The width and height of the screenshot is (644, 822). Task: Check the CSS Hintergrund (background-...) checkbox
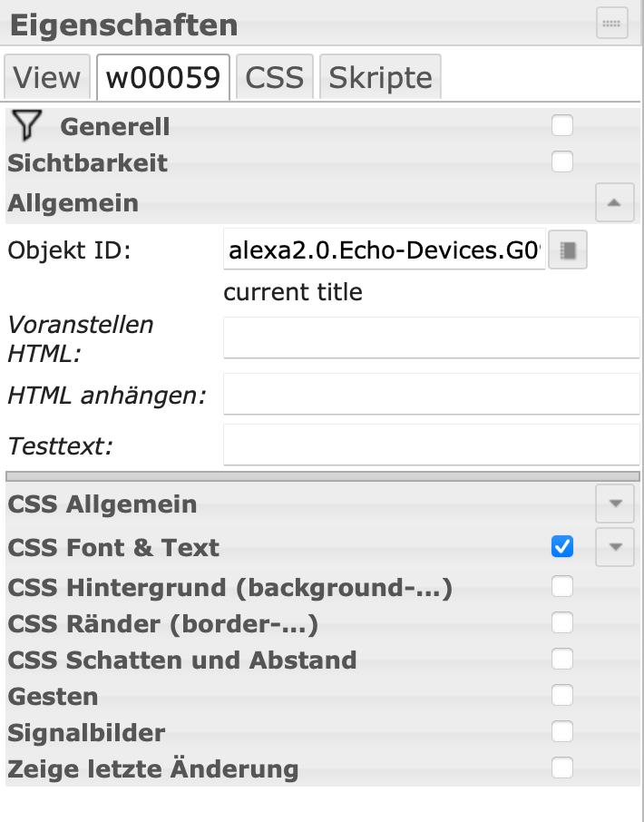point(562,587)
